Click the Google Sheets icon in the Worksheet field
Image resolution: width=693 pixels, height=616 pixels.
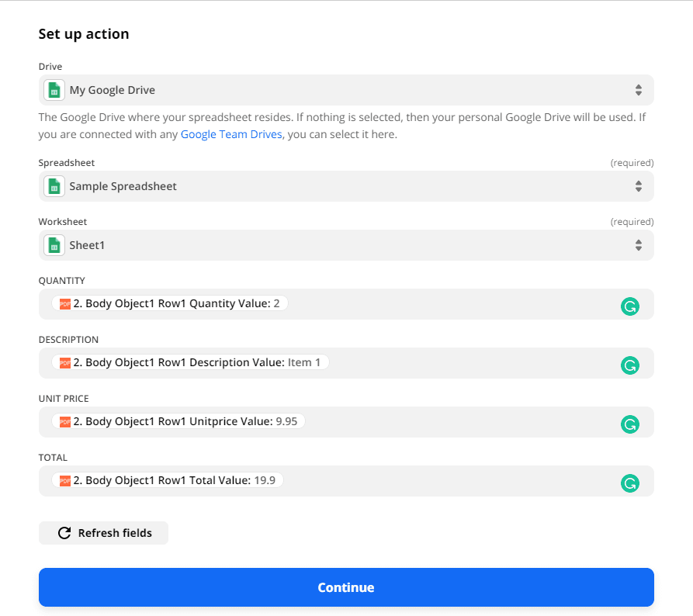[53, 244]
